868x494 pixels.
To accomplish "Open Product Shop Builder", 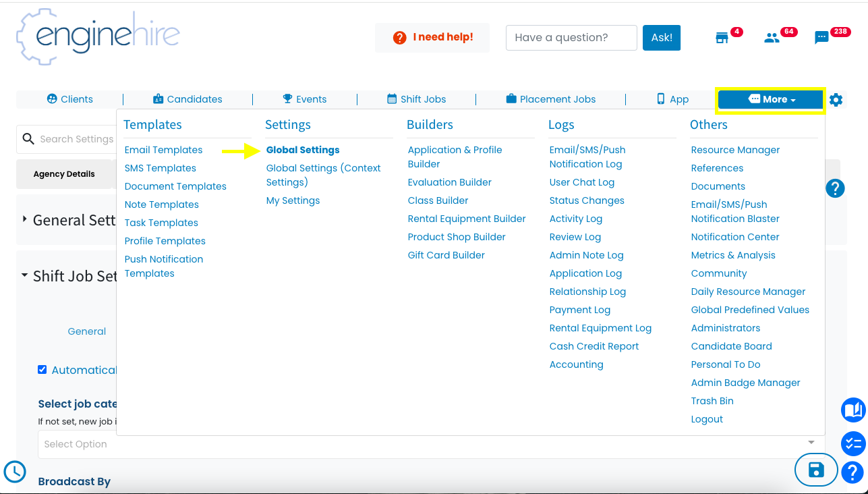I will [x=457, y=237].
